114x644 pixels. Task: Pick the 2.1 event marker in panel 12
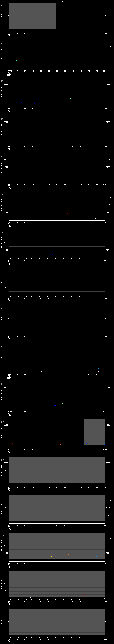tap(13, 447)
